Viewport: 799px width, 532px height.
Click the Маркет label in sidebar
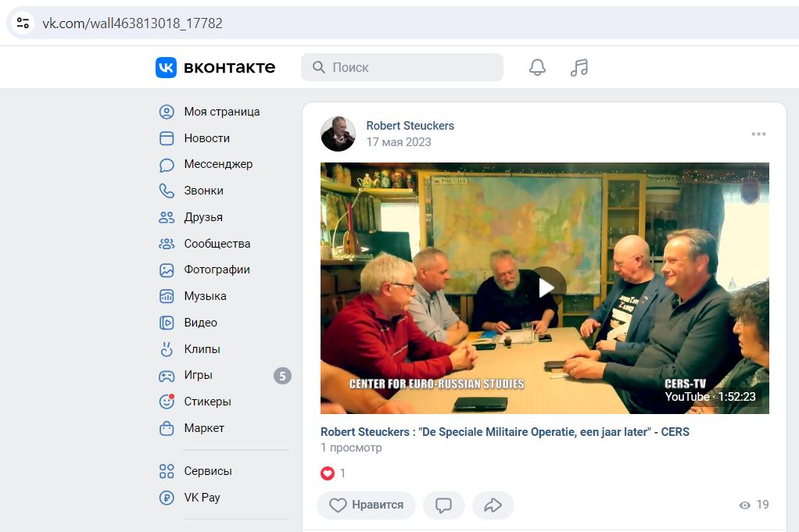[204, 429]
